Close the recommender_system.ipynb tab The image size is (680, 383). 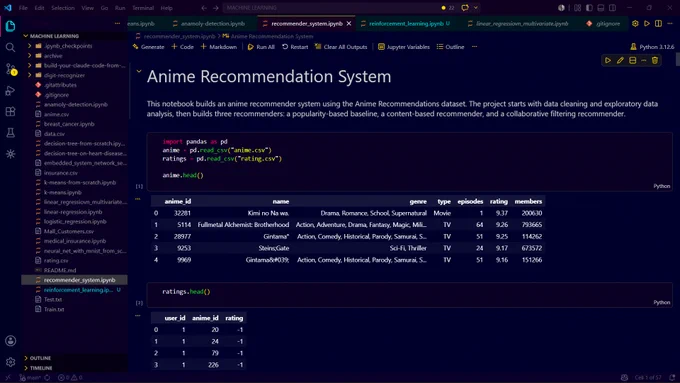tap(349, 23)
